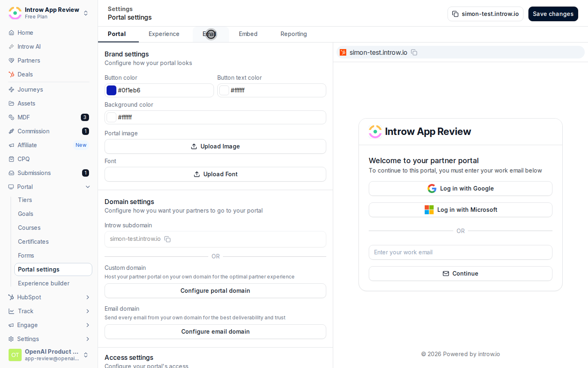The image size is (588, 368).
Task: Expand the Track section chevron
Action: 88,311
